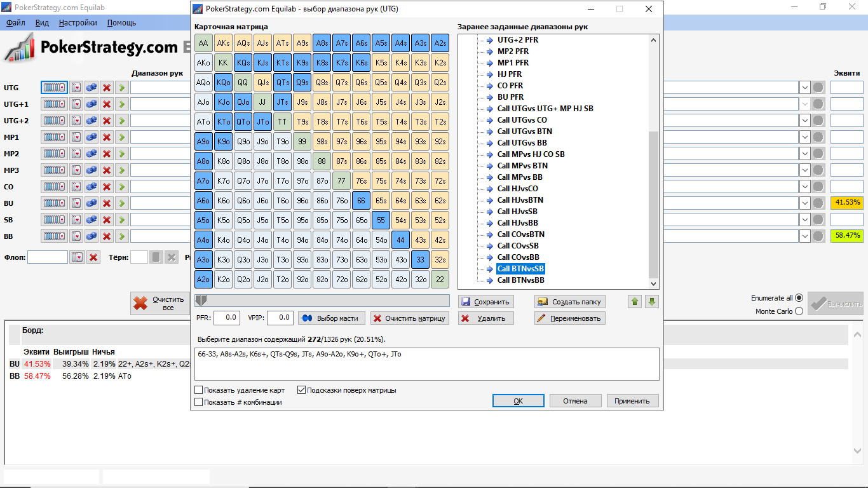
Task: Open the UTG range dropdown arrow
Action: pyautogui.click(x=804, y=87)
